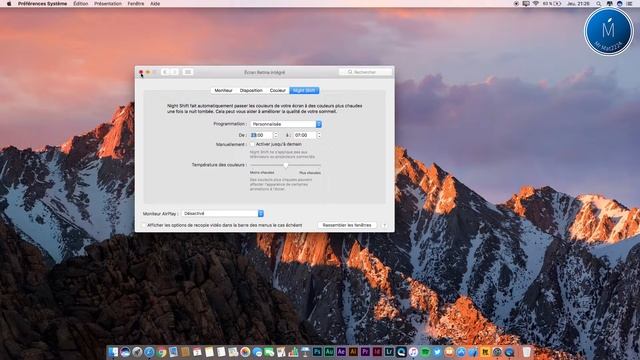Launch Premiere Pro (Pr) from Dock

pos(365,352)
